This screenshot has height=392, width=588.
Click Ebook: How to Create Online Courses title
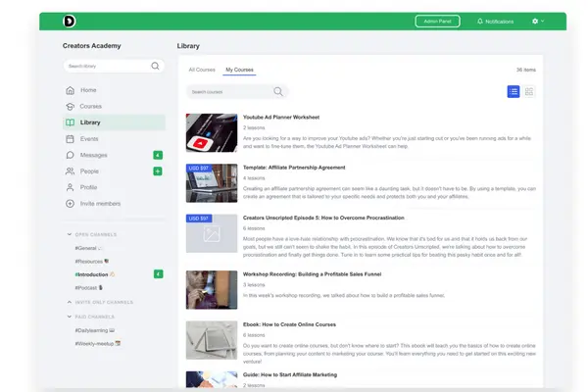click(289, 324)
